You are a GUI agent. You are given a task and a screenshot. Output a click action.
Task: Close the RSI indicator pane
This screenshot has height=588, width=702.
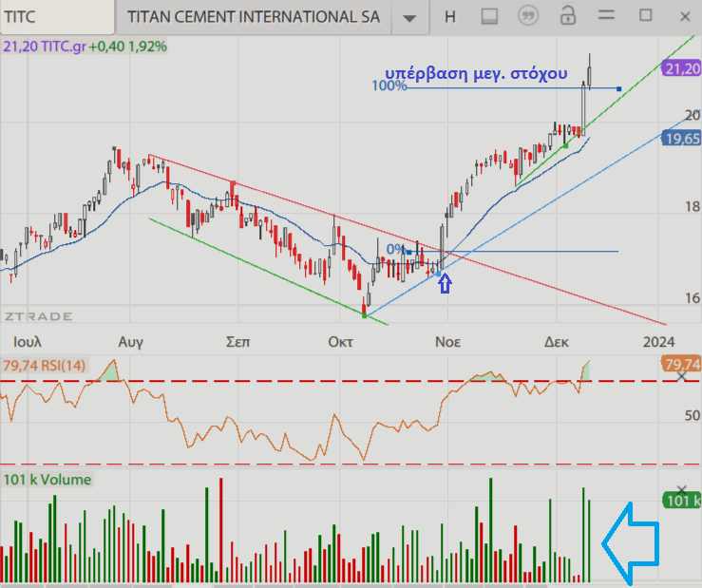click(x=681, y=376)
